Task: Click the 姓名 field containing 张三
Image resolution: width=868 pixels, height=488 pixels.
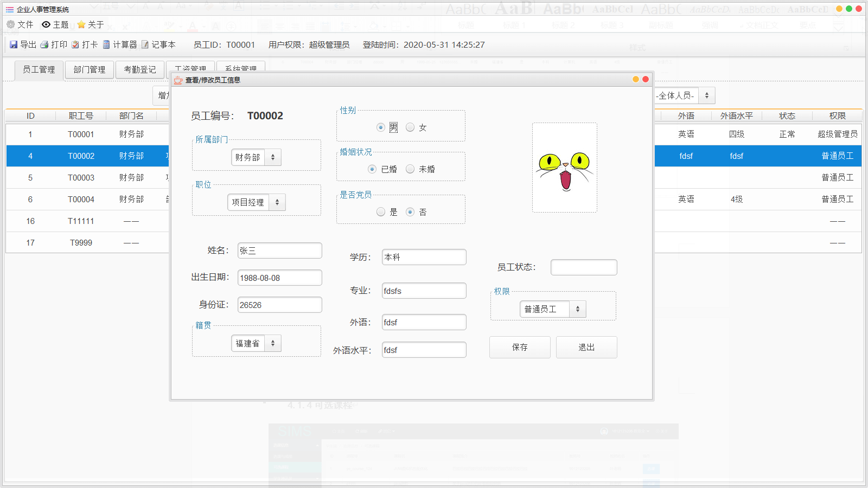Action: click(280, 251)
